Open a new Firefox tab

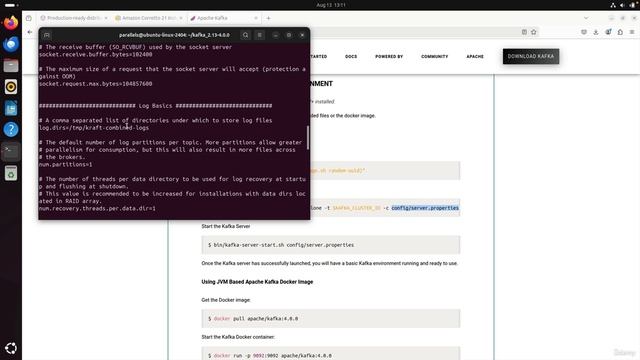click(x=268, y=18)
